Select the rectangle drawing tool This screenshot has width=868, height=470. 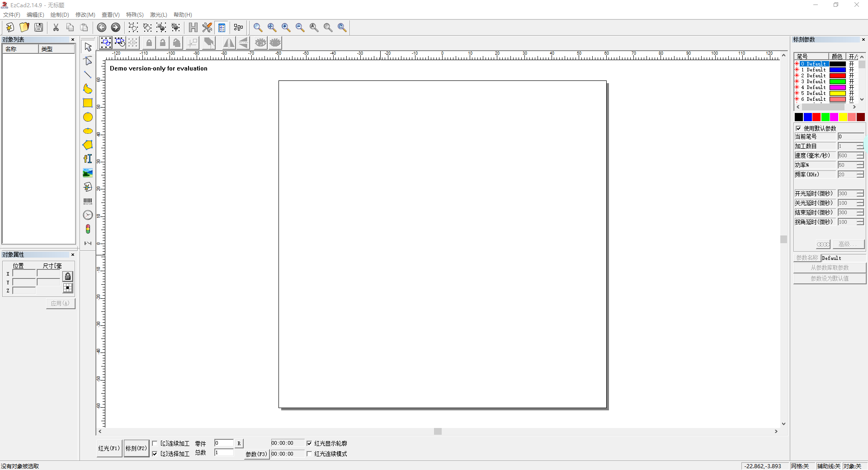coord(88,103)
